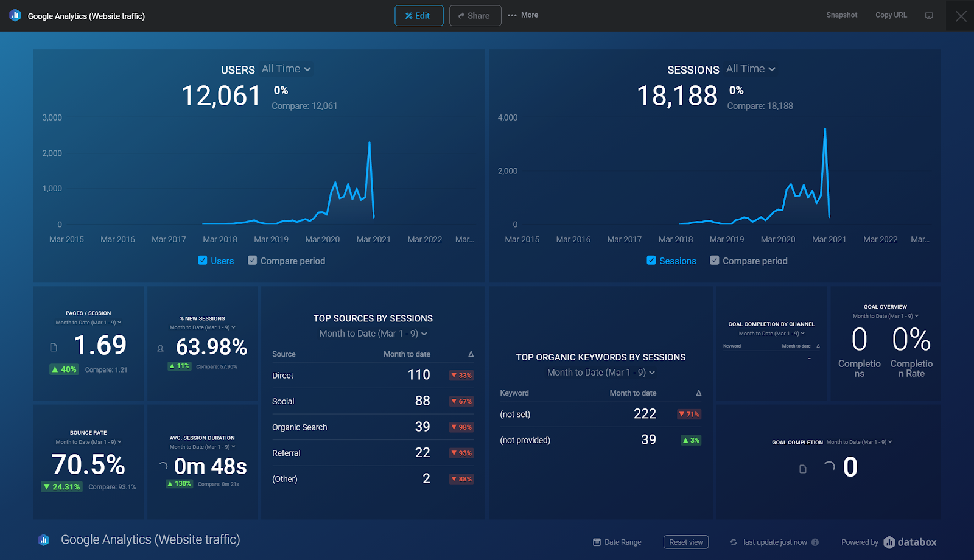Click the Databox logo in top-left corner
Screen dimensions: 974x560
click(15, 15)
